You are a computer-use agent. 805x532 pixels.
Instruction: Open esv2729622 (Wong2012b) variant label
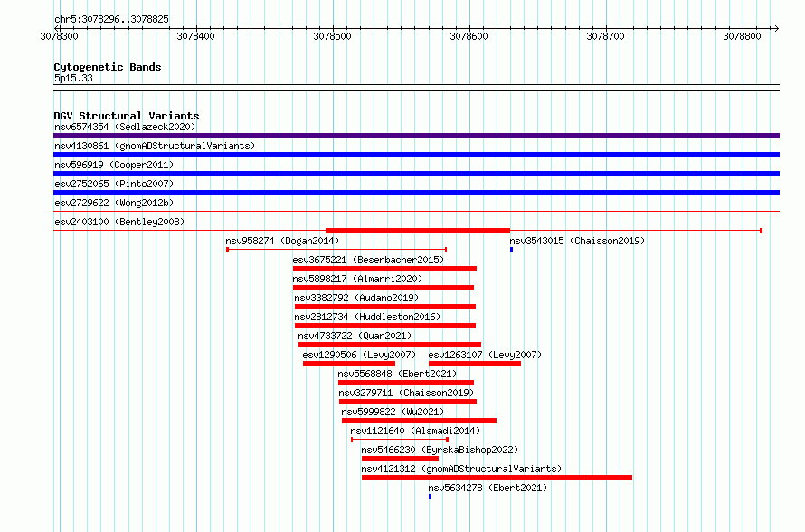pos(114,203)
